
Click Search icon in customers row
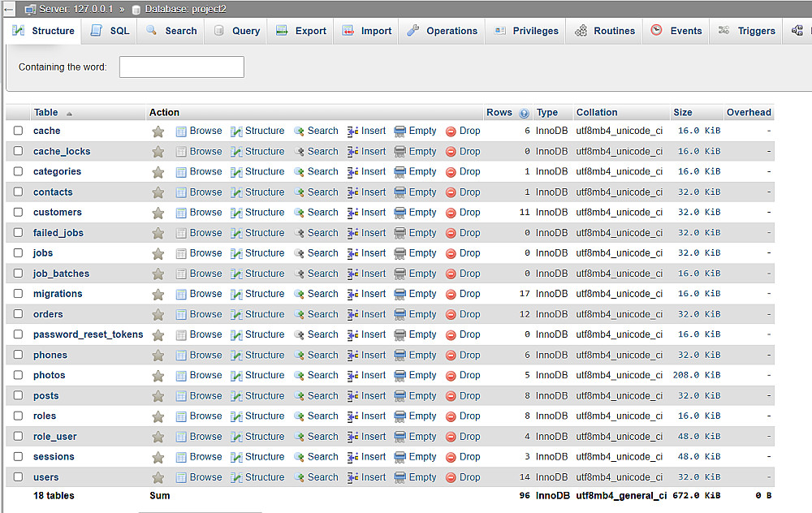pyautogui.click(x=299, y=213)
